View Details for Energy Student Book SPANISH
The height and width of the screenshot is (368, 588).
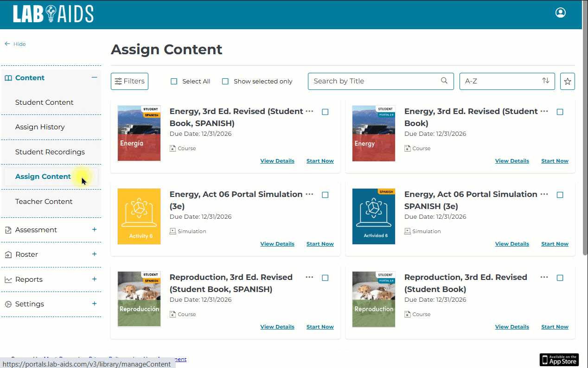coord(277,161)
